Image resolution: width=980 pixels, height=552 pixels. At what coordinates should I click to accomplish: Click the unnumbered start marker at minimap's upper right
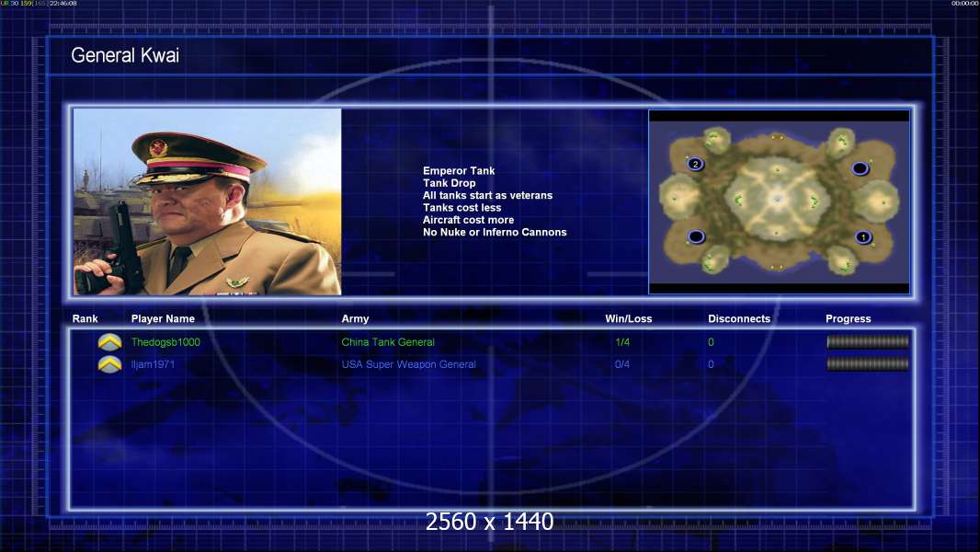coord(860,168)
